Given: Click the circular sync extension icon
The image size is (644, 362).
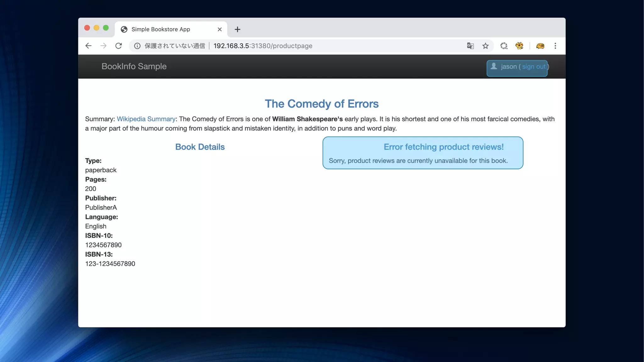Looking at the screenshot, I should (504, 46).
